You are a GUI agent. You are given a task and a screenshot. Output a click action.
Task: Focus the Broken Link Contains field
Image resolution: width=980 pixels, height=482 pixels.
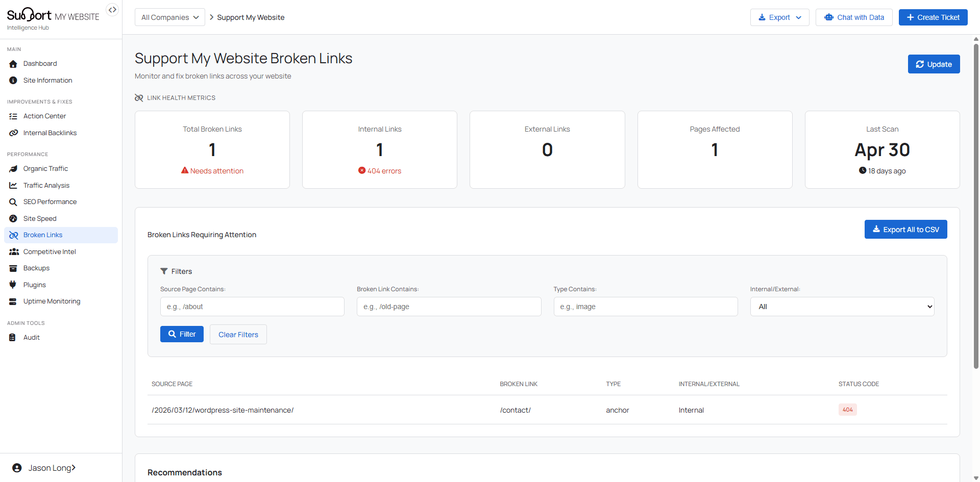click(449, 307)
